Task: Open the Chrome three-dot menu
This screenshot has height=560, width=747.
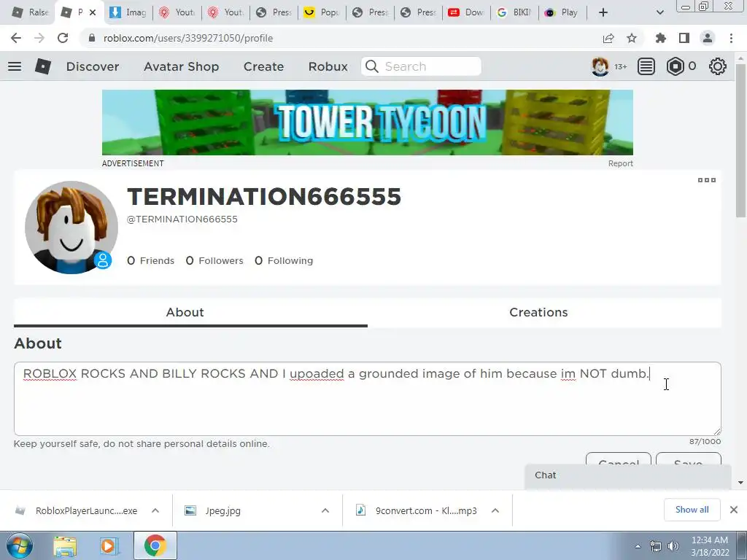Action: [x=731, y=38]
